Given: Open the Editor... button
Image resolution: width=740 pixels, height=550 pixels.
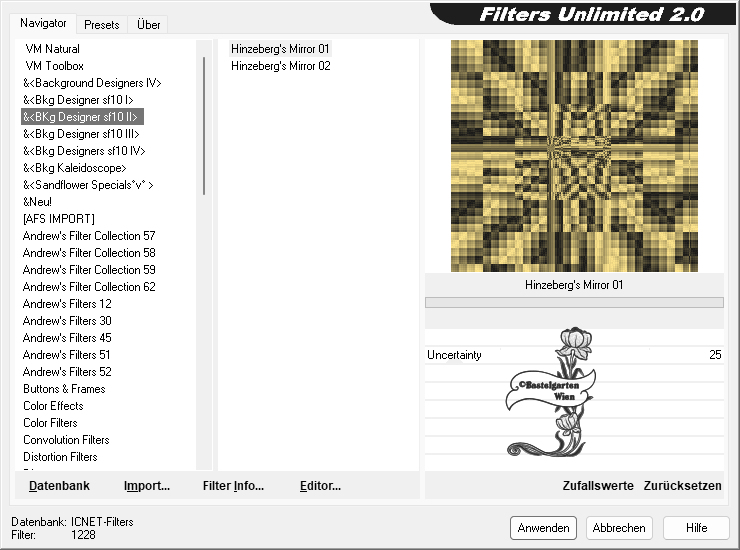Looking at the screenshot, I should (x=320, y=486).
